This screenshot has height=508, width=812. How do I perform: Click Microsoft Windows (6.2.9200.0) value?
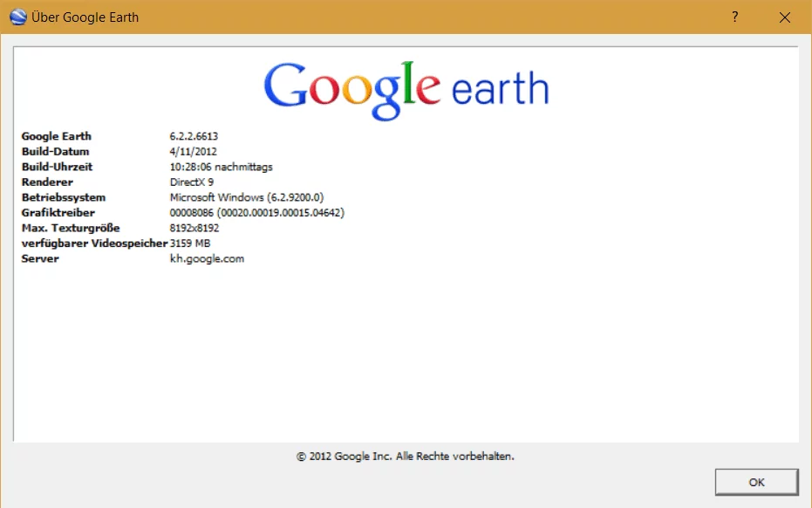[x=247, y=197]
